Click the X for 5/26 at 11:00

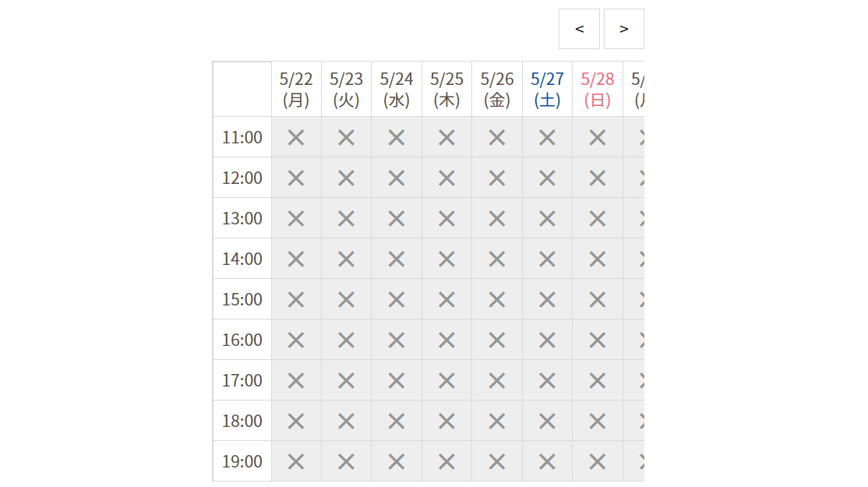(x=497, y=138)
